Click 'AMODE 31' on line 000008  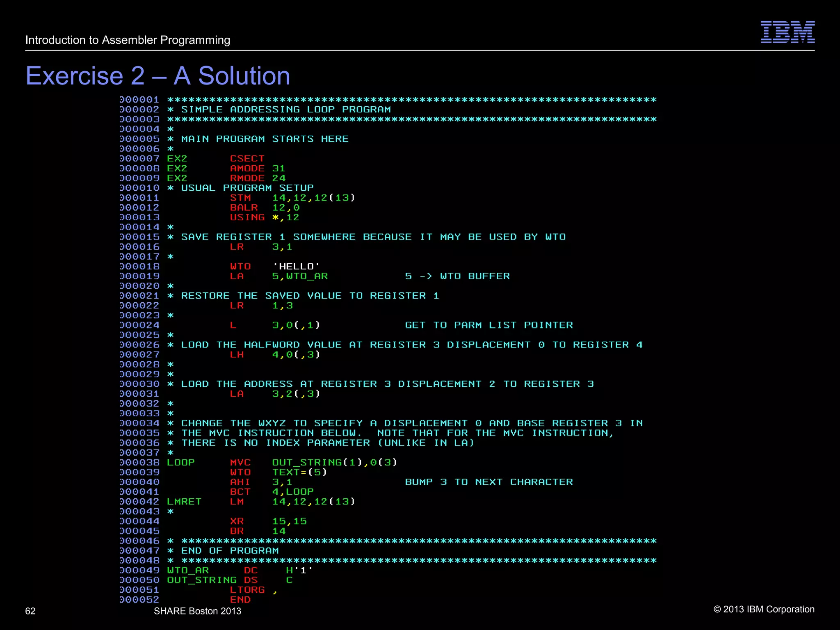258,169
